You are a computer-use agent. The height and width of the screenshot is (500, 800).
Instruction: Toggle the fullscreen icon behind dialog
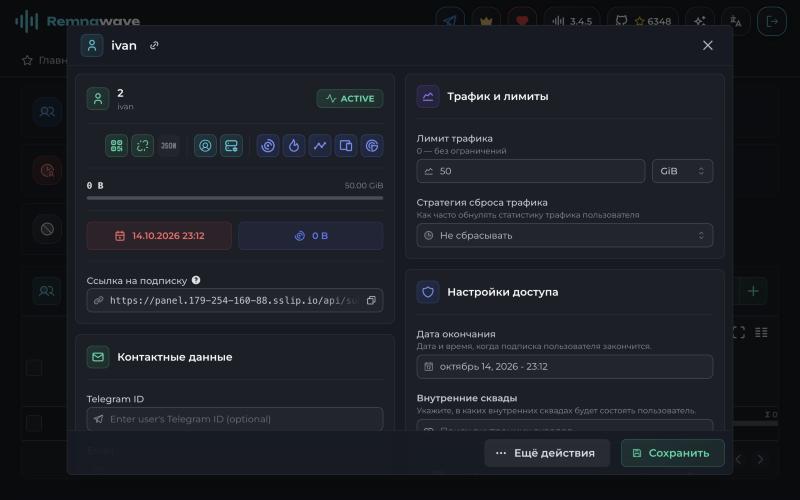click(x=739, y=333)
